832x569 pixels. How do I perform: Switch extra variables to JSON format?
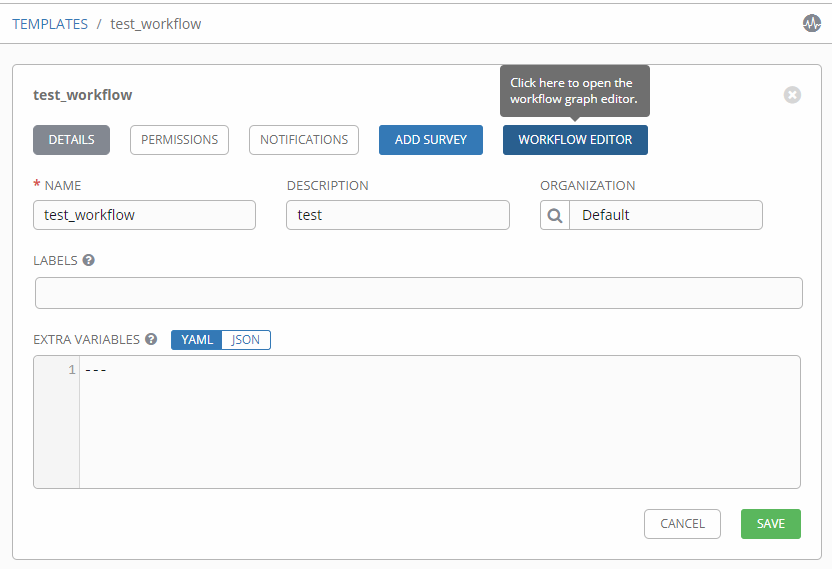pos(246,340)
